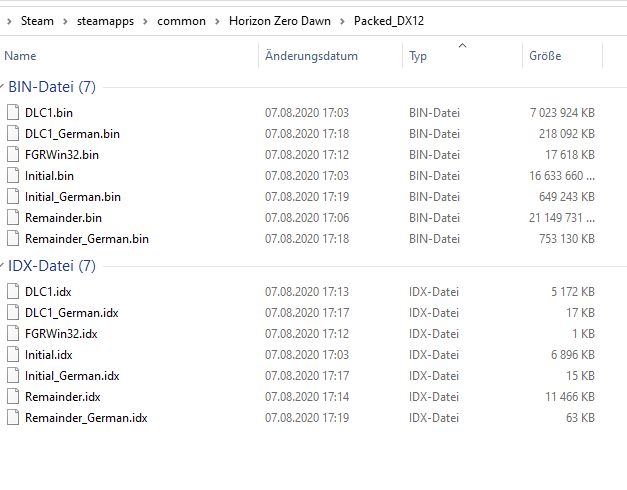This screenshot has width=627, height=490.
Task: Click the DLC1.bin file icon
Action: tap(13, 112)
